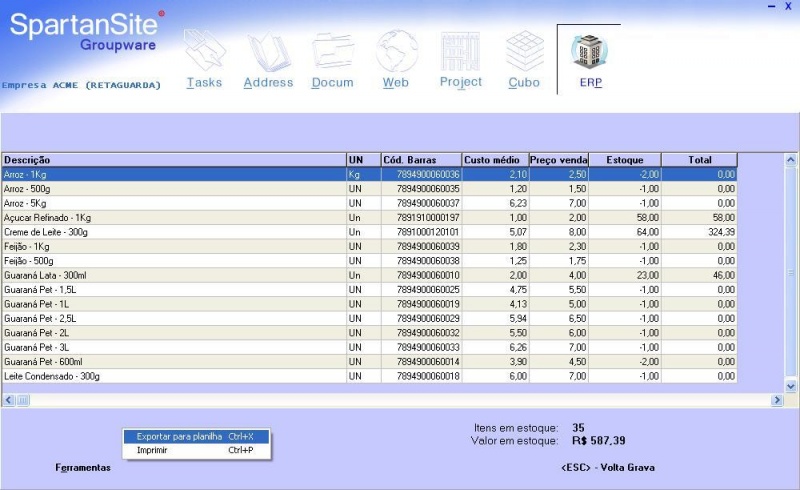Select the Guaraná Pet - 2L row
This screenshot has height=490, width=800.
click(x=369, y=333)
